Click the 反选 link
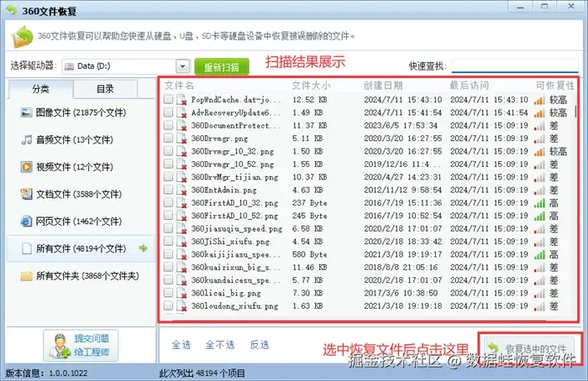Screen dimensions: 588x381 (260, 345)
